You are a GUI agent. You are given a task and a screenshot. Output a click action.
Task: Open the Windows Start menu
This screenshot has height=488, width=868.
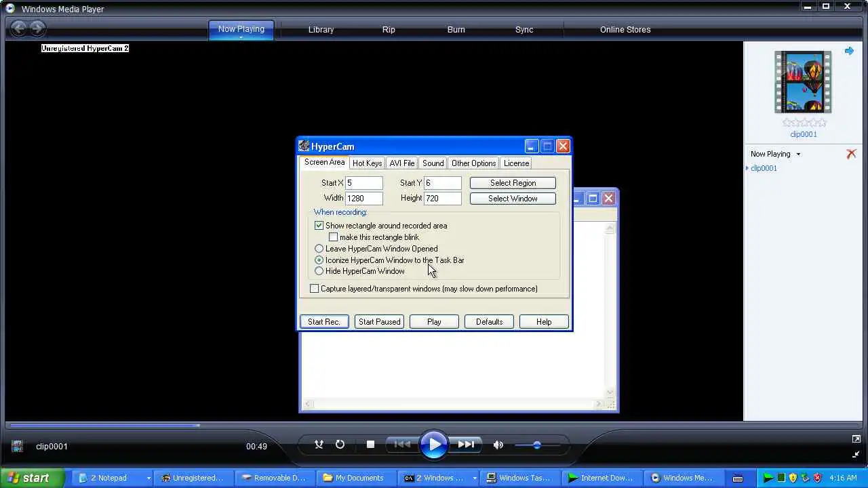coord(32,478)
